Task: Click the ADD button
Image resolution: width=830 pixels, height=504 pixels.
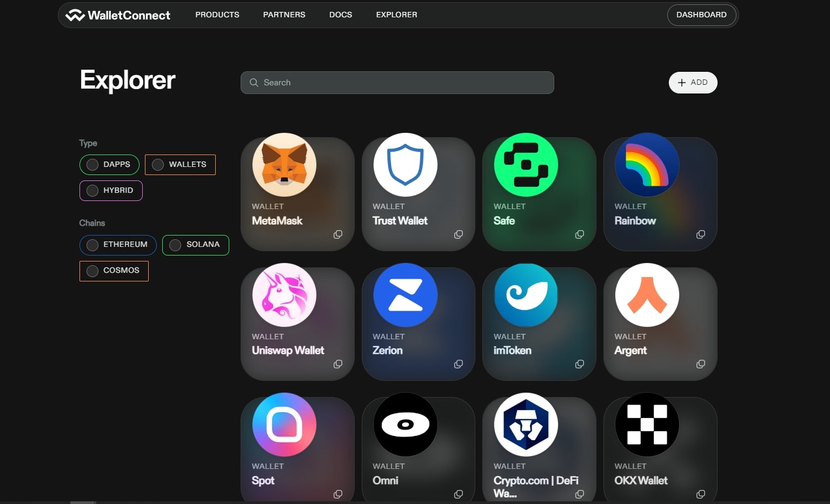Action: pyautogui.click(x=693, y=83)
